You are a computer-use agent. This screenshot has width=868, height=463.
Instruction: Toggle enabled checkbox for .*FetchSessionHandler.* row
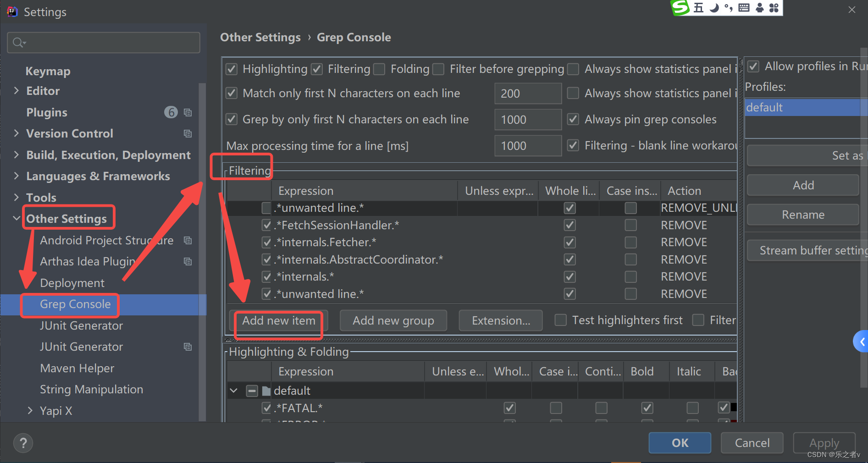point(266,225)
